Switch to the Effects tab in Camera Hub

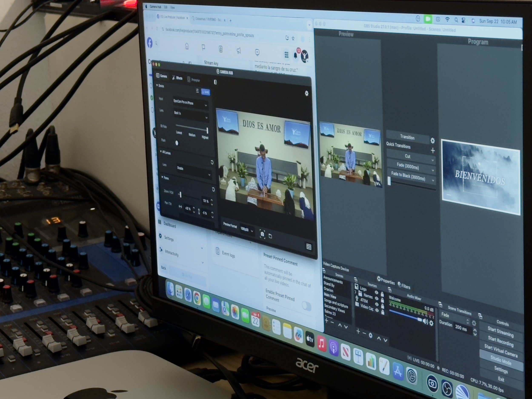pyautogui.click(x=177, y=78)
